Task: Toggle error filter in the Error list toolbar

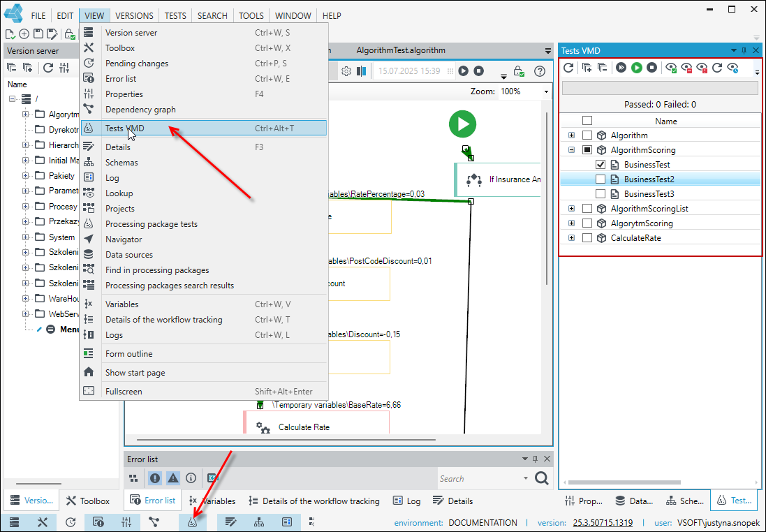Action: (x=155, y=478)
